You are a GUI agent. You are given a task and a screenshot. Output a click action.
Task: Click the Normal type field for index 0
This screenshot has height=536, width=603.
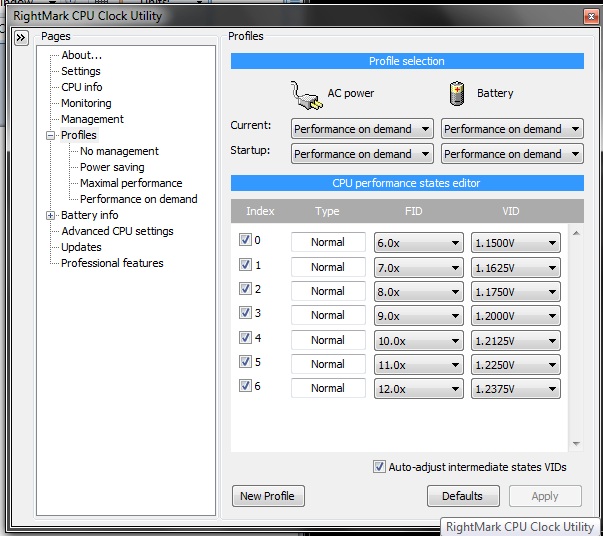tap(328, 242)
